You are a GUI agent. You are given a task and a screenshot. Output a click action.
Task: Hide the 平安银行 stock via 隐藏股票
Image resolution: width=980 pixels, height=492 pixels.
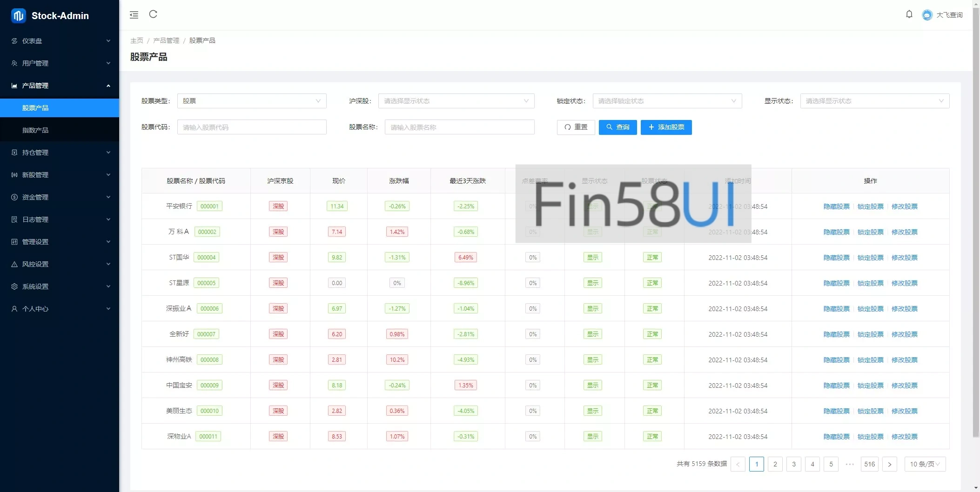point(836,206)
